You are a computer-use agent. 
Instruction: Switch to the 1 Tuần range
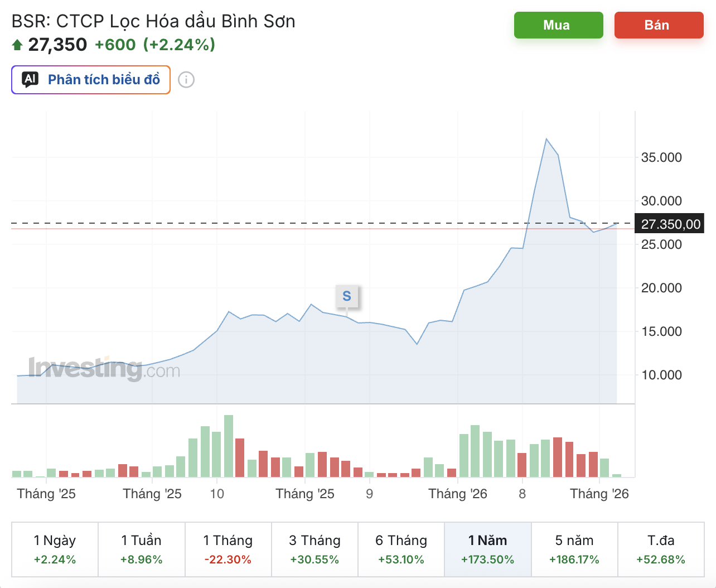coord(142,550)
